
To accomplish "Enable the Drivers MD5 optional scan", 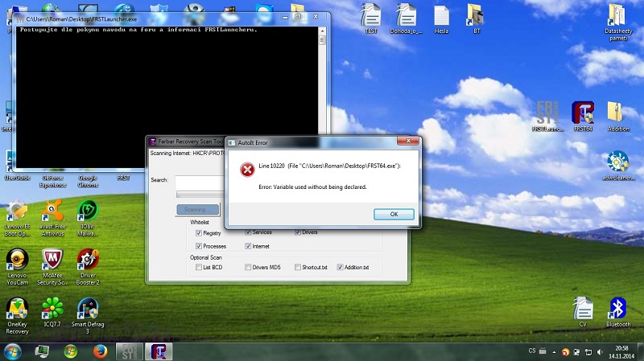I will click(x=248, y=267).
